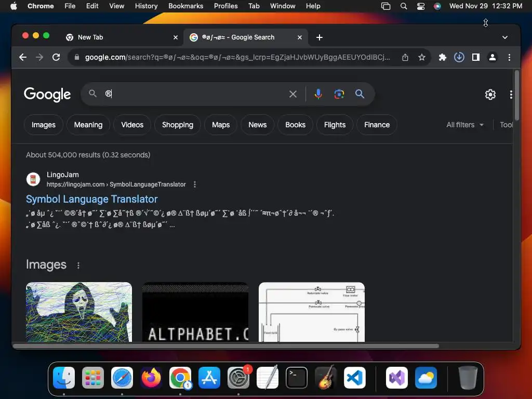Screen dimensions: 532x399
Task: Open Google quick settings gear
Action: pos(490,95)
